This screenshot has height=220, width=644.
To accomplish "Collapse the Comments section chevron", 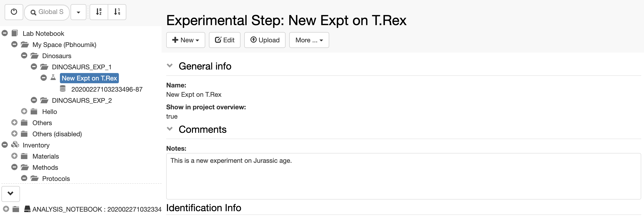I will click(x=170, y=129).
